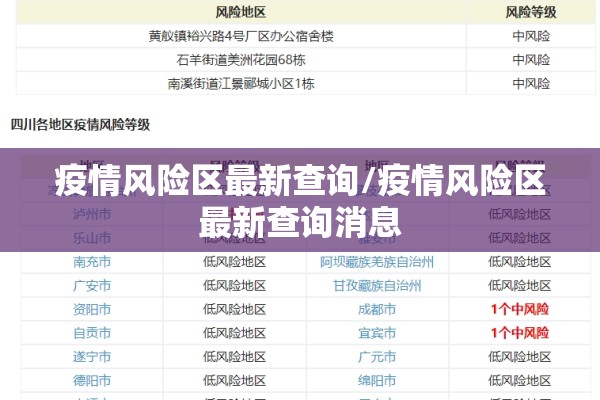Open the 资阳市 link
This screenshot has height=400, width=600.
[92, 309]
